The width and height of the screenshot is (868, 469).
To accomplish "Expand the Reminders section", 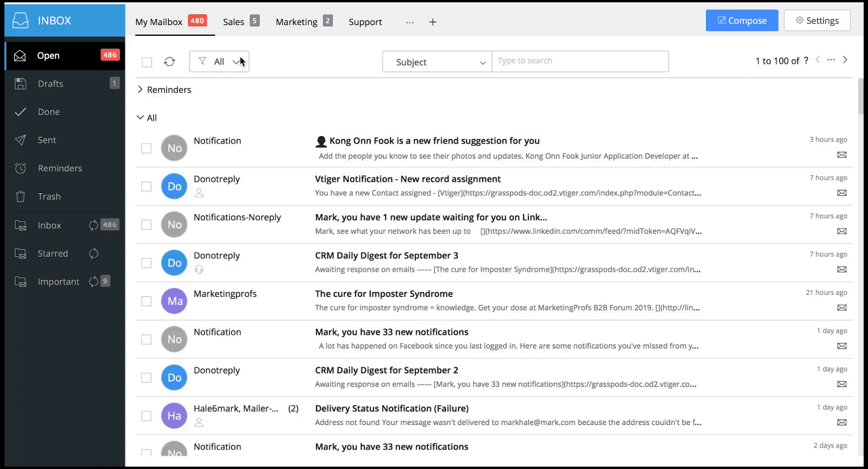I will pyautogui.click(x=140, y=89).
